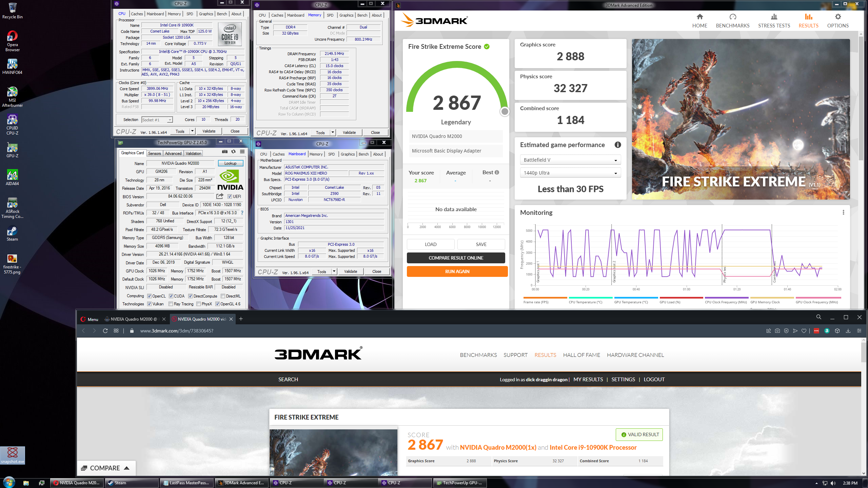Open Bench tab in CPU-Z Mainboard window
Viewport: 868px width, 488px height.
(x=363, y=154)
